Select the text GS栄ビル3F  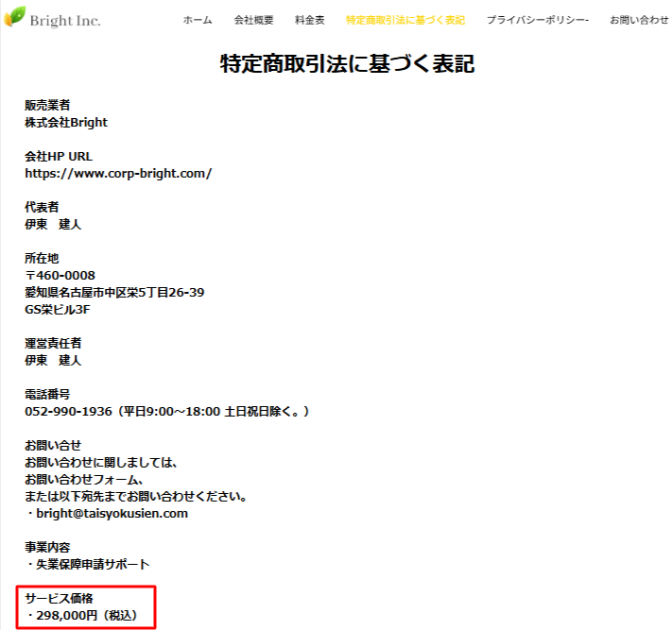click(x=58, y=309)
